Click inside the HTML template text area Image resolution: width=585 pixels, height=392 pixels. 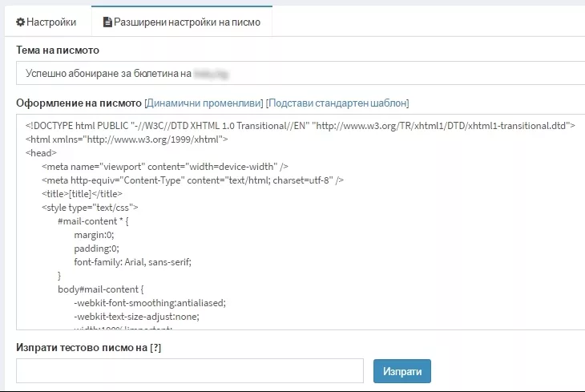pyautogui.click(x=301, y=222)
